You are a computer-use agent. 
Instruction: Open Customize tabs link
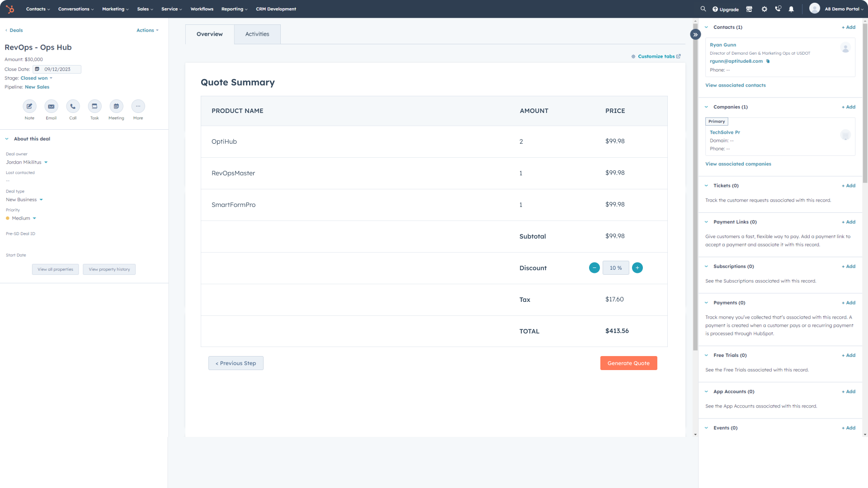click(659, 56)
